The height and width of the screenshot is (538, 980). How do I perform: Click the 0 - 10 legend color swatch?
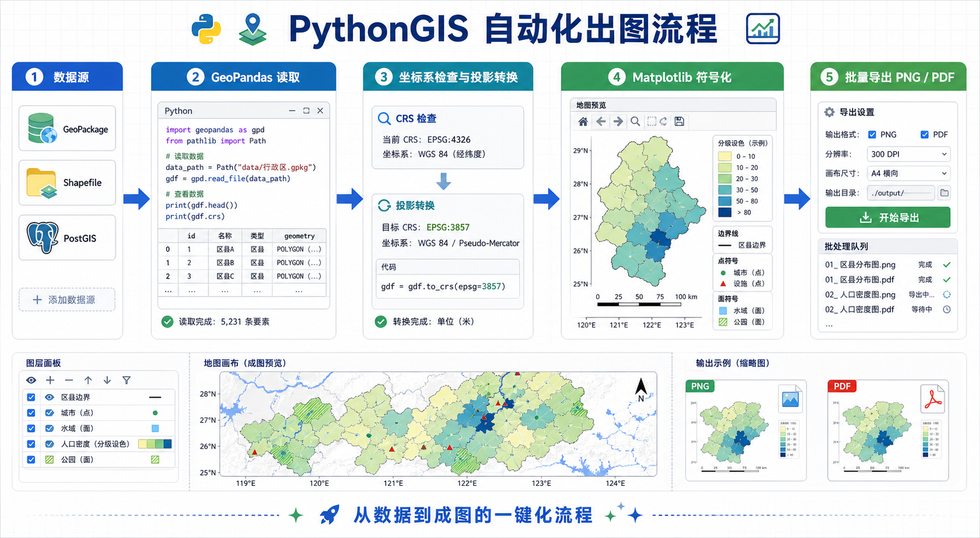pos(725,156)
